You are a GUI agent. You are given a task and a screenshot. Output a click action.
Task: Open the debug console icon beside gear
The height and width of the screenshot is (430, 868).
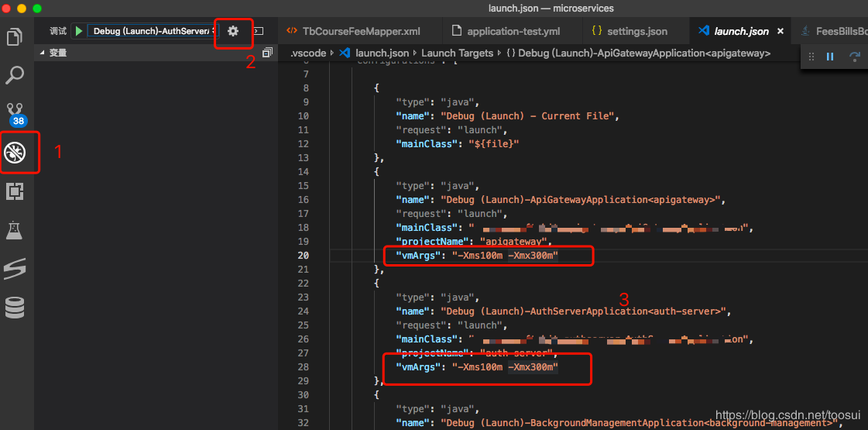259,32
